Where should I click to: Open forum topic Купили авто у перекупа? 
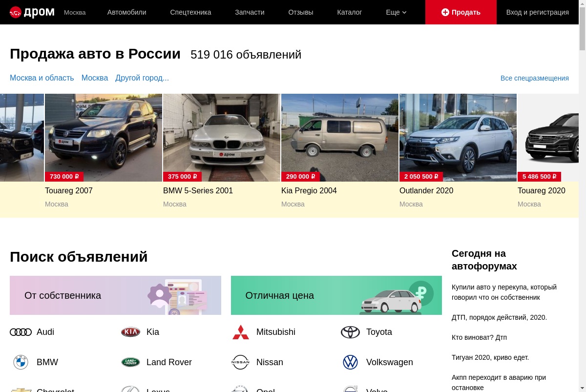504,292
